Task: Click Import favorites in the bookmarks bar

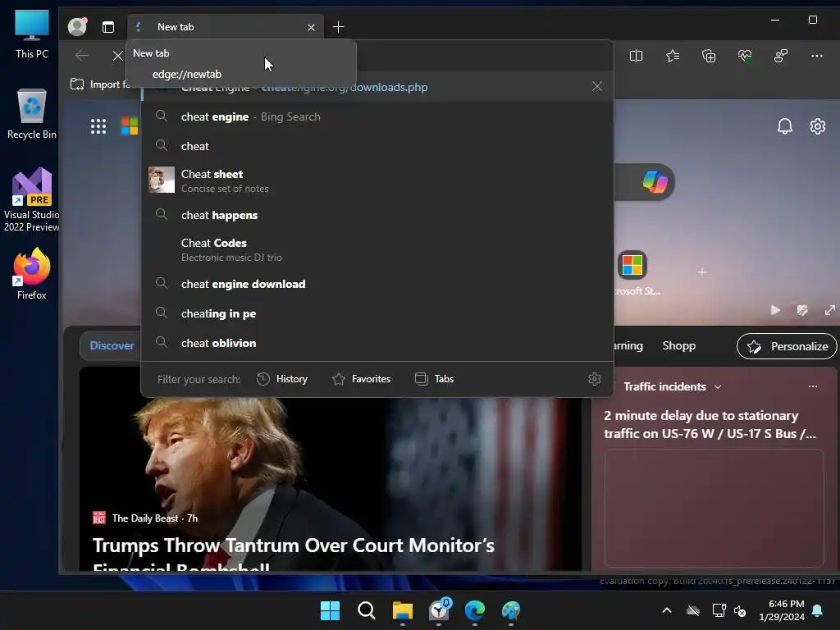Action: coord(99,84)
